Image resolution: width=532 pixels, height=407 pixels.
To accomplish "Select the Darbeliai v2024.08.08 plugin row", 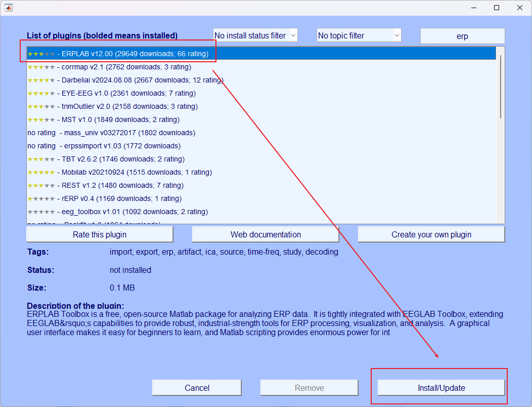I will point(261,80).
